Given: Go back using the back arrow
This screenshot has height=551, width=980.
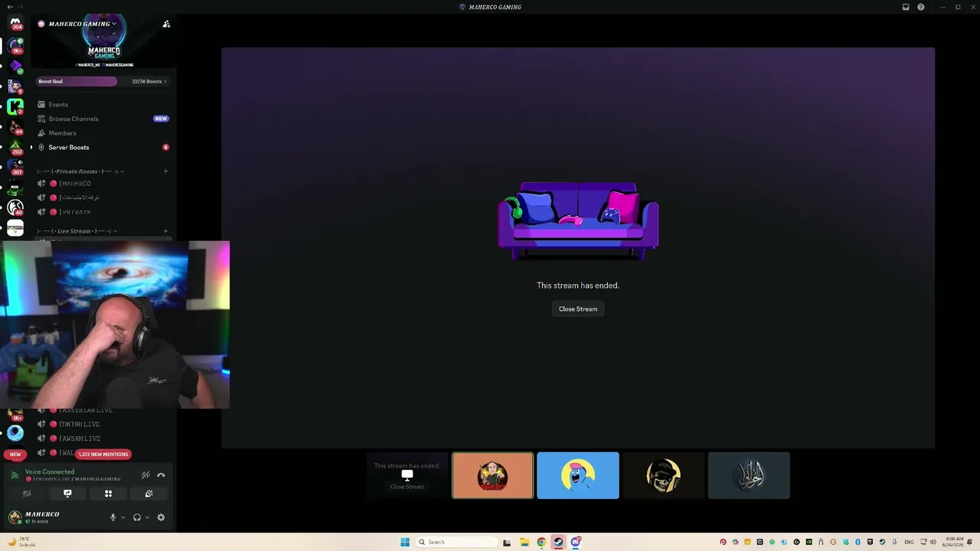Looking at the screenshot, I should (9, 7).
